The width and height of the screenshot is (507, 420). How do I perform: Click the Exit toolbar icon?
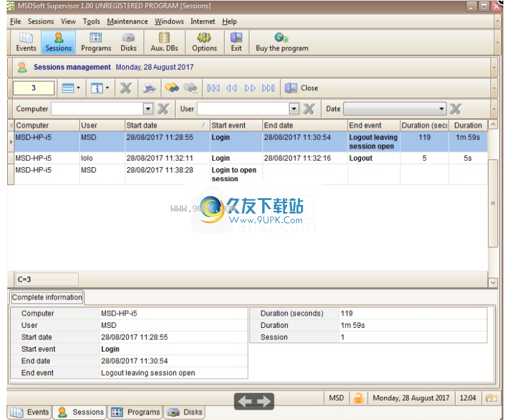pos(236,42)
